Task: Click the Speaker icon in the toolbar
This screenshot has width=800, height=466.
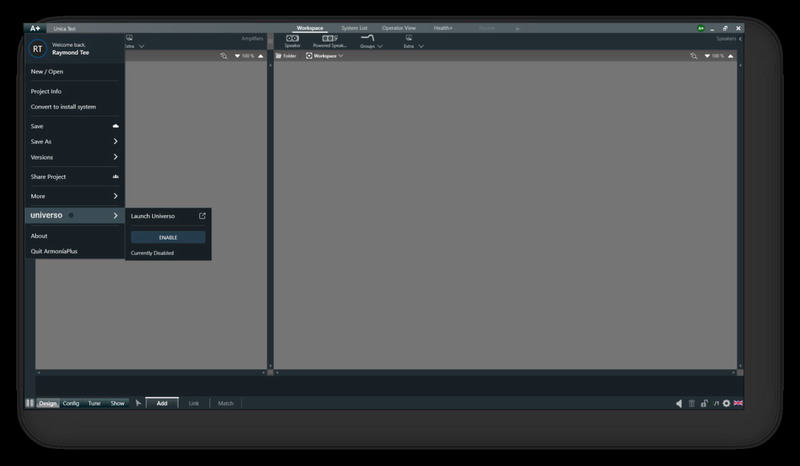Action: coord(292,40)
